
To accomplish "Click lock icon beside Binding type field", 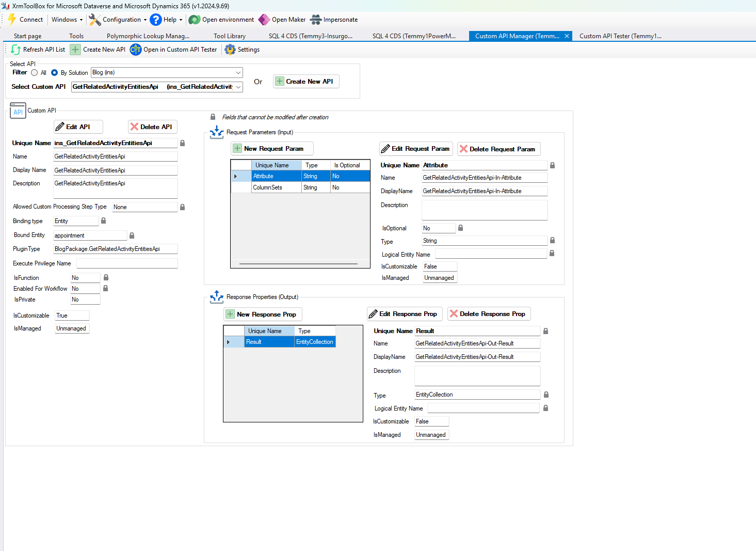I will [103, 221].
